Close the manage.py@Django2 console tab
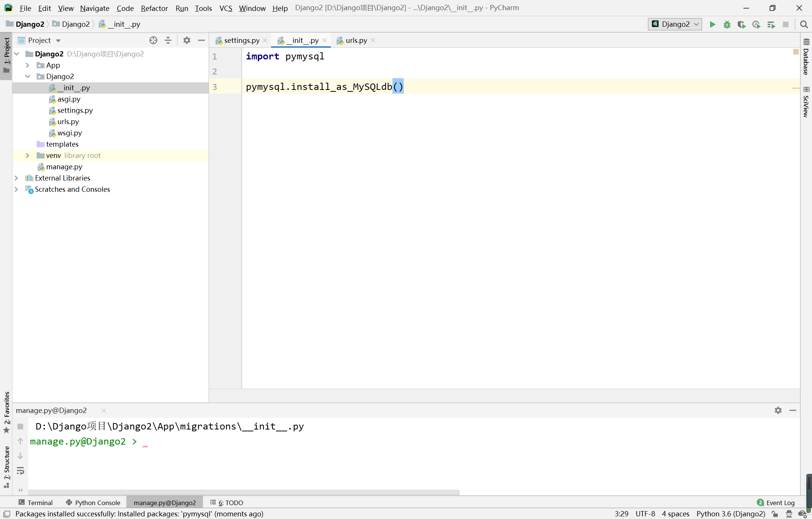The height and width of the screenshot is (519, 812). 104,410
